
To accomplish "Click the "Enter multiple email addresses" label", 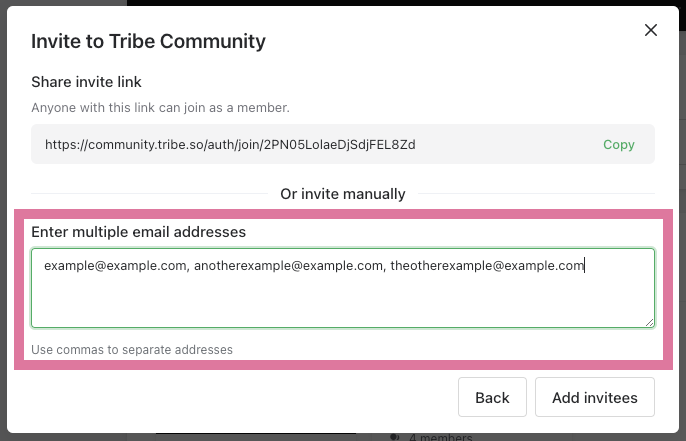I will coord(138,232).
